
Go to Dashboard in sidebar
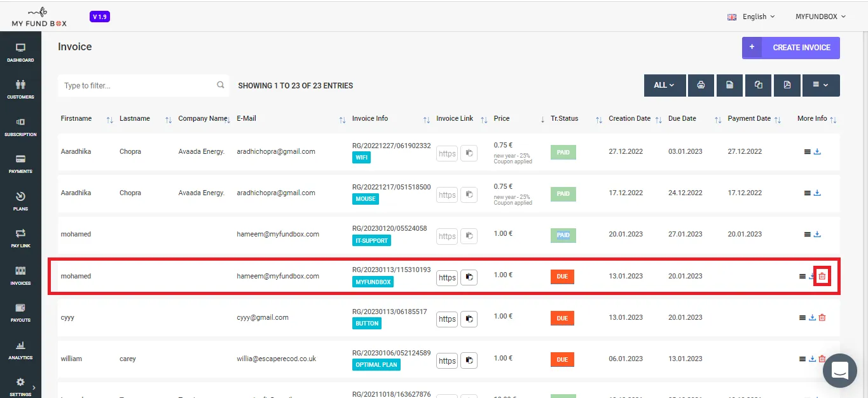click(x=20, y=53)
